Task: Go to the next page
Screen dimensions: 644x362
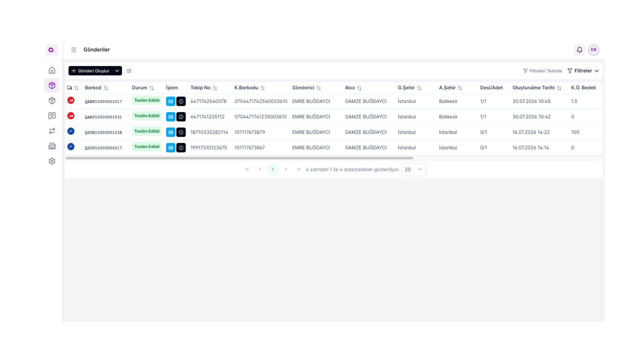Action: [x=286, y=169]
